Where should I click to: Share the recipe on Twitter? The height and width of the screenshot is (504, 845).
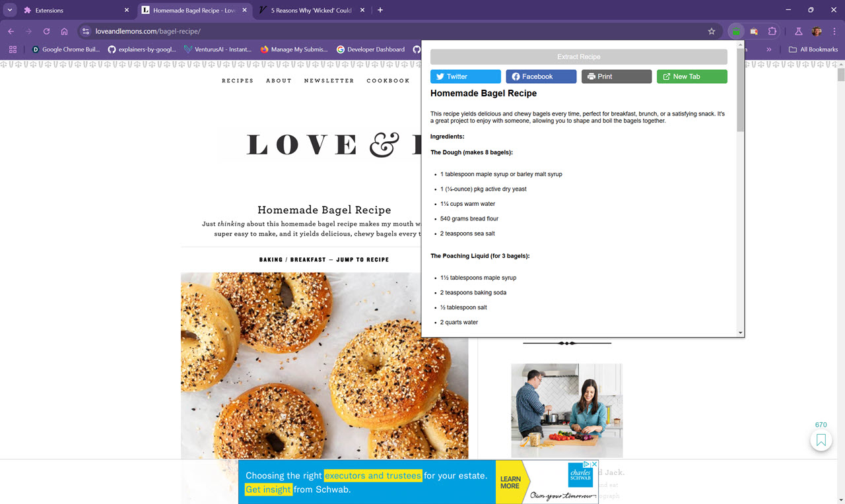click(465, 77)
